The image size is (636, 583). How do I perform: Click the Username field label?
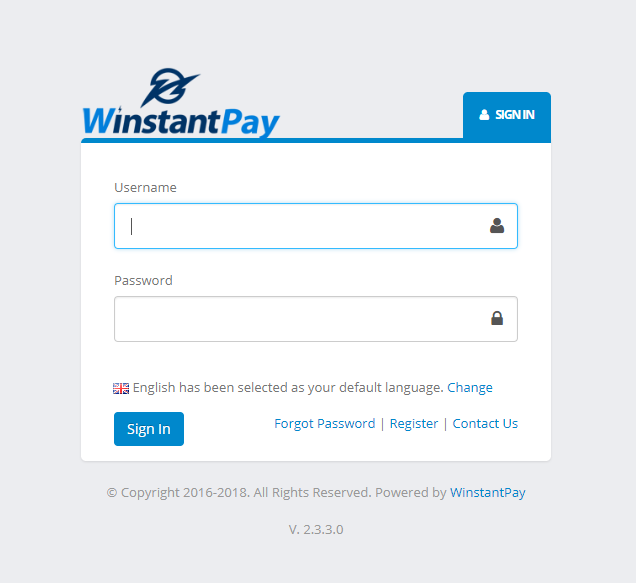pyautogui.click(x=145, y=187)
